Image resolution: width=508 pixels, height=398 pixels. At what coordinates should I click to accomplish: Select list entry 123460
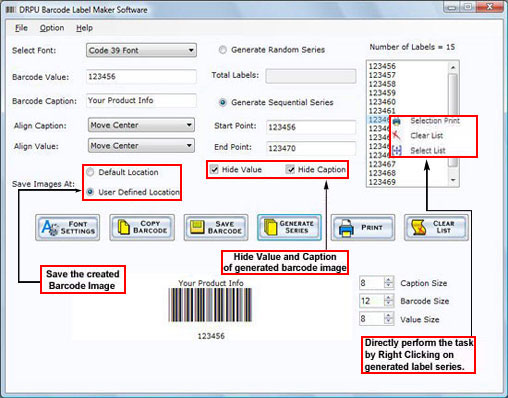[382, 102]
